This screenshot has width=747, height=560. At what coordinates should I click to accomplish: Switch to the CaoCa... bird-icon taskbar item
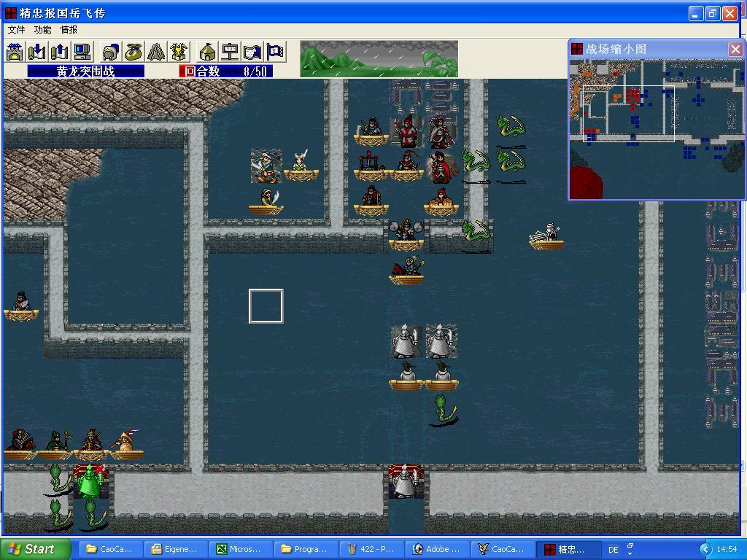tap(502, 549)
